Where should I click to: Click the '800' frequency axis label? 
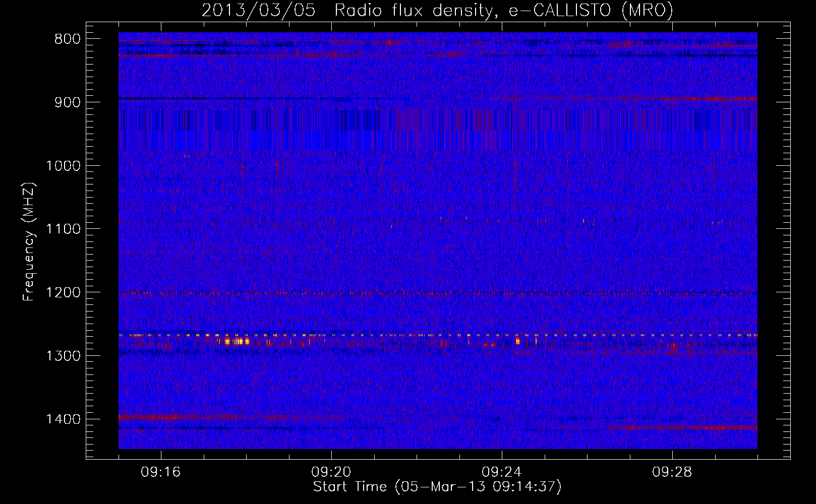[68, 39]
